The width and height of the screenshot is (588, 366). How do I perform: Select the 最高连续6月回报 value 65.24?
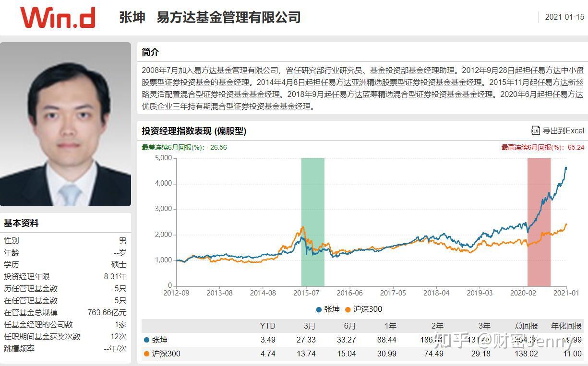point(576,147)
